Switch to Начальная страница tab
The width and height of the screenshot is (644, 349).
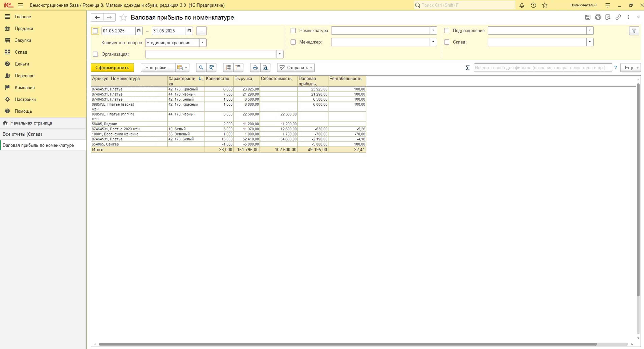(43, 123)
